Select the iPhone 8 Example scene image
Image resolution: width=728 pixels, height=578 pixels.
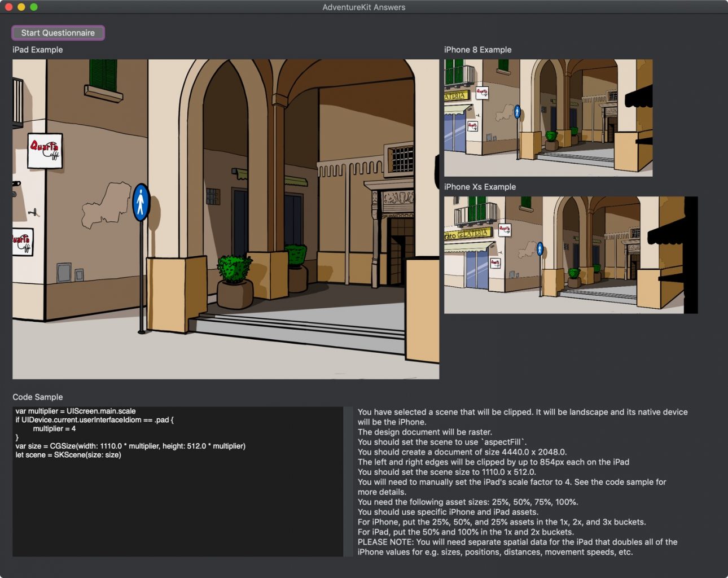pyautogui.click(x=548, y=118)
